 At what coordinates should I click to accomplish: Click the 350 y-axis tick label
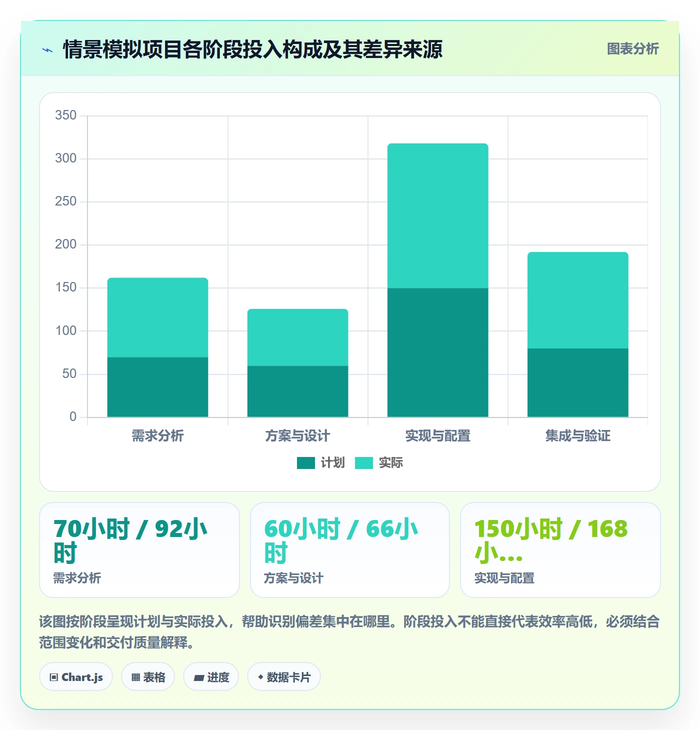click(65, 115)
